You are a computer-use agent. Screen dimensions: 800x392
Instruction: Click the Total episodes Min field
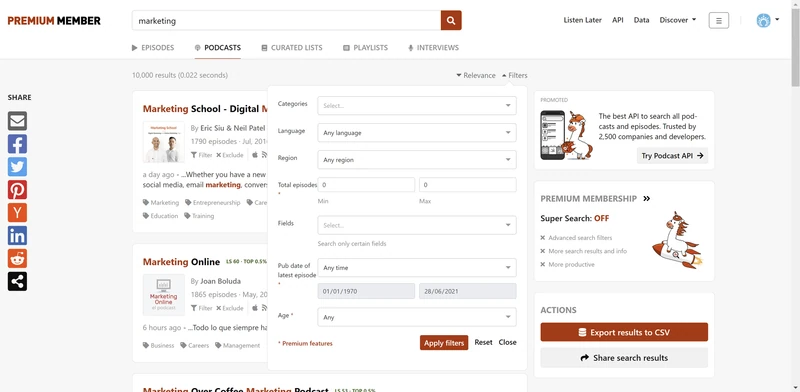pos(366,185)
